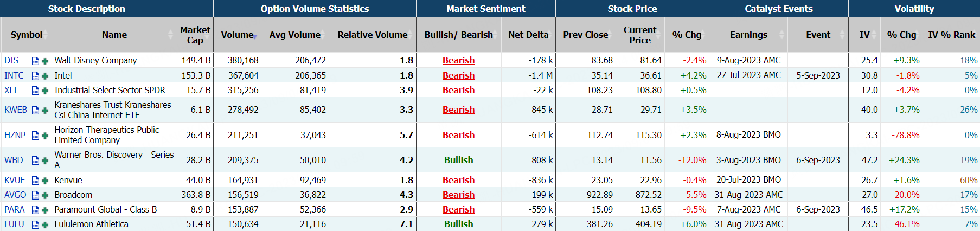Image resolution: width=980 pixels, height=231 pixels.
Task: Click the IV % Rank column header
Action: click(951, 35)
